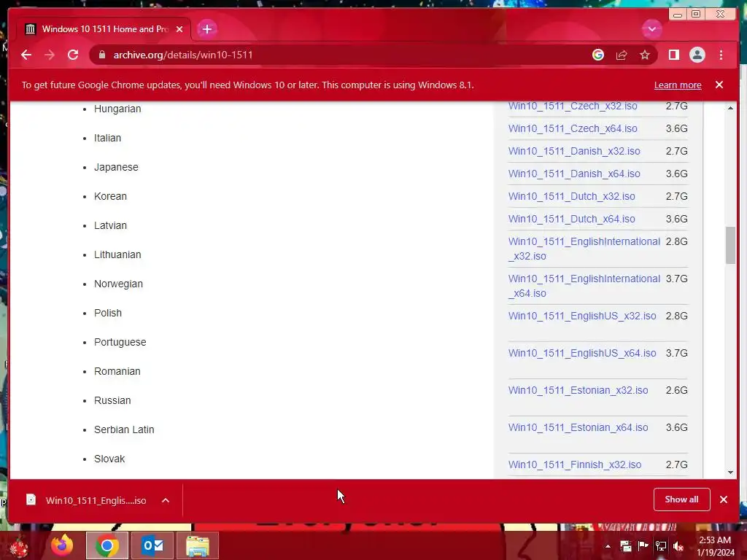Download Win10_1511_Danish_x64.iso
Screen dimensions: 747x560
point(573,174)
